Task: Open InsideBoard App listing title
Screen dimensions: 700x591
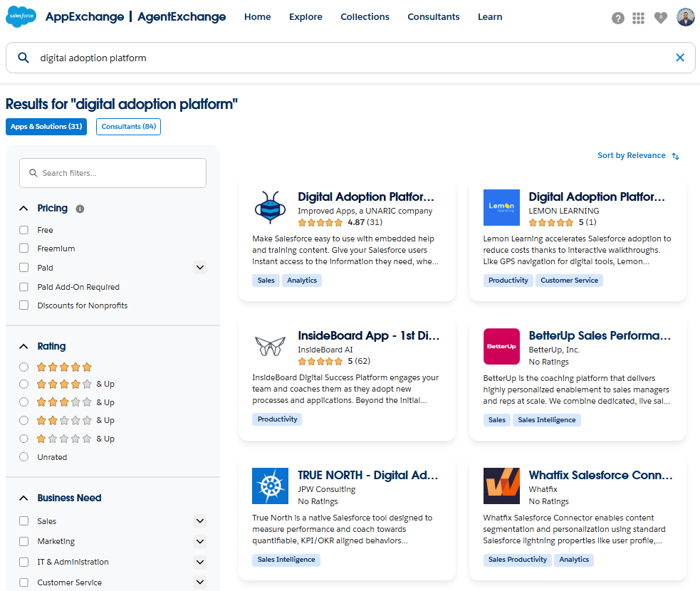Action: click(x=368, y=335)
